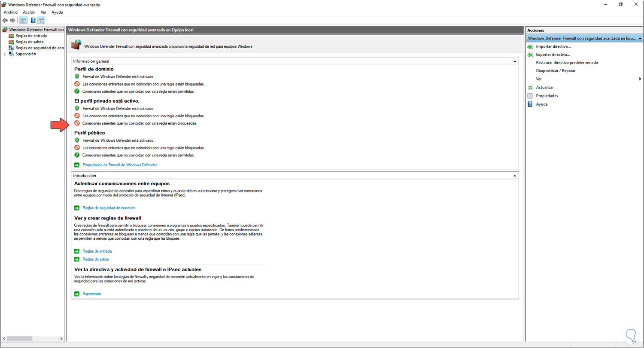Open the Reglas de seguridad de conexión link
Screen dimensions: 644x348
tap(109, 208)
